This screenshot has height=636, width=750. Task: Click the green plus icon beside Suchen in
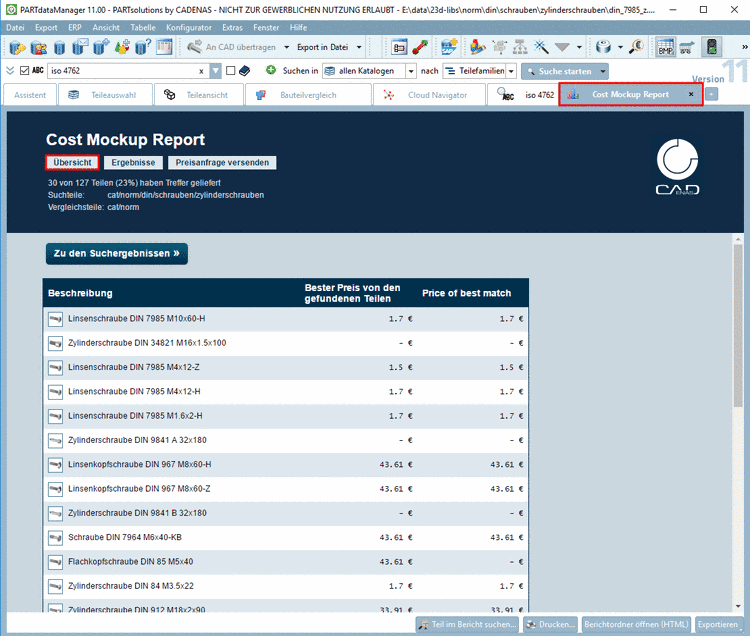(271, 71)
